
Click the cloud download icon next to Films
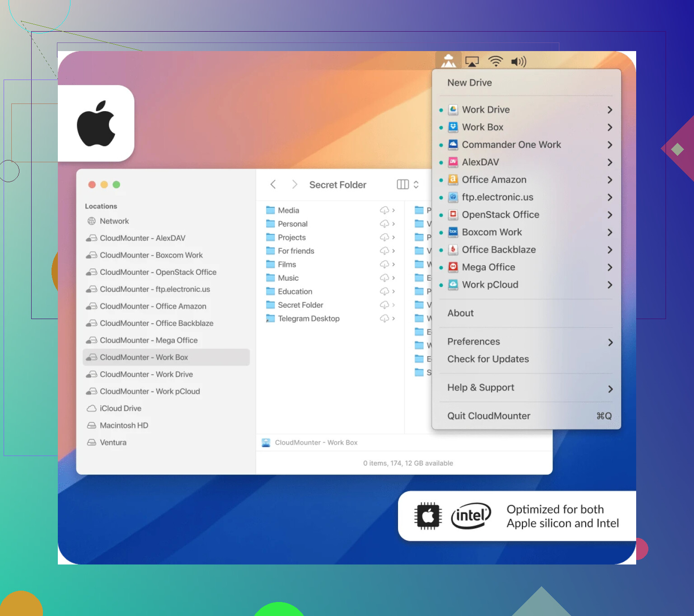click(x=385, y=264)
